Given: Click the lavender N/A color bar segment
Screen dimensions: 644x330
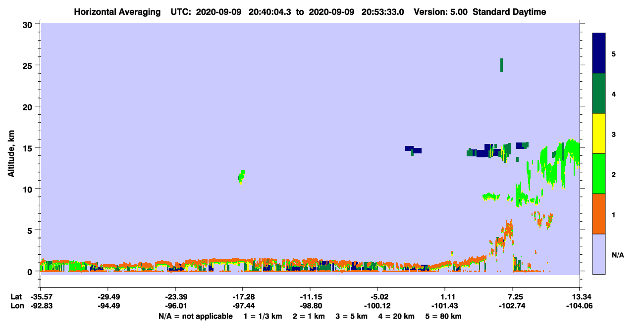Looking at the screenshot, I should pyautogui.click(x=599, y=254).
